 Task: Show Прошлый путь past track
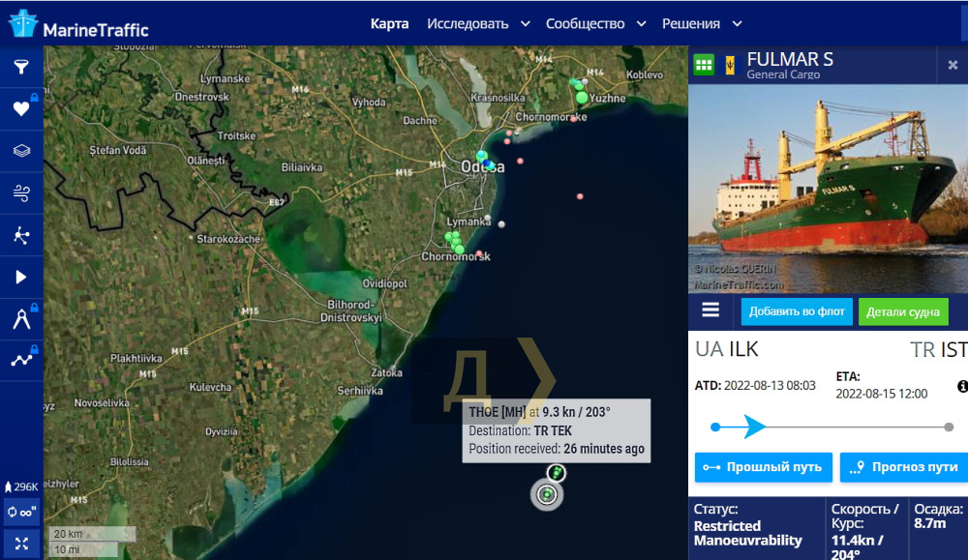(763, 467)
